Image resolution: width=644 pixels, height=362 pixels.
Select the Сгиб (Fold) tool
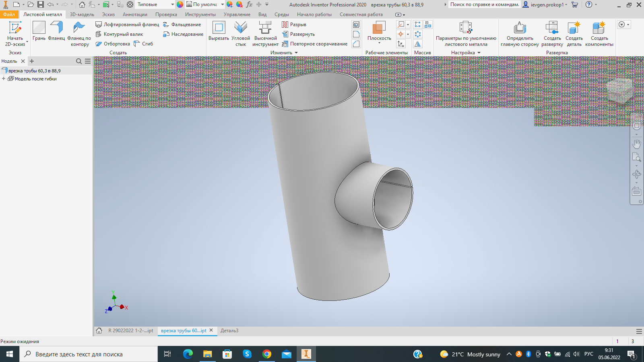click(143, 44)
